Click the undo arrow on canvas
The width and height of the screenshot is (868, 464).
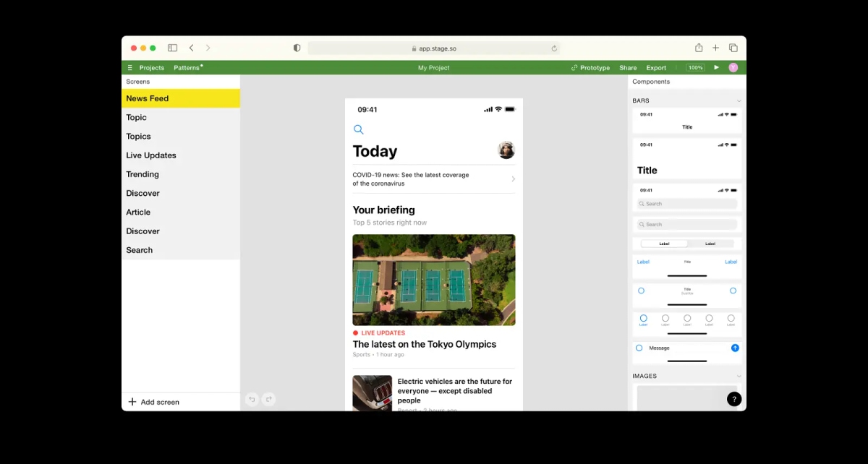point(252,399)
